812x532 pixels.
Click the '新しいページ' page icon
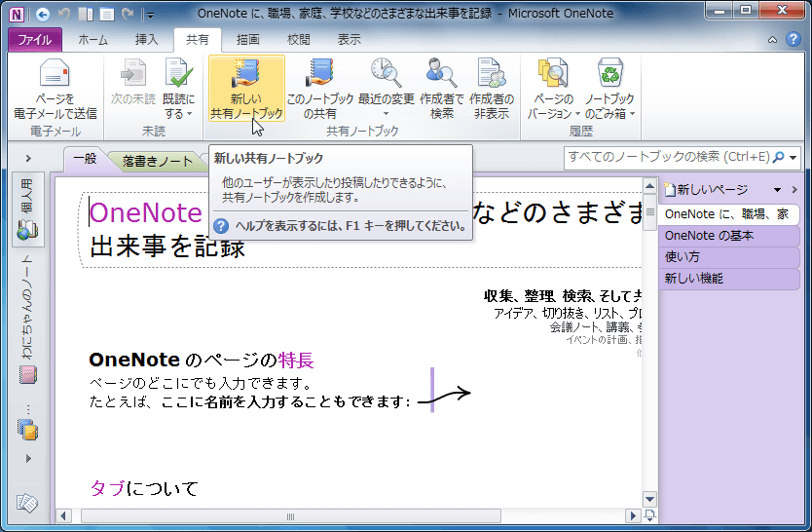point(670,190)
